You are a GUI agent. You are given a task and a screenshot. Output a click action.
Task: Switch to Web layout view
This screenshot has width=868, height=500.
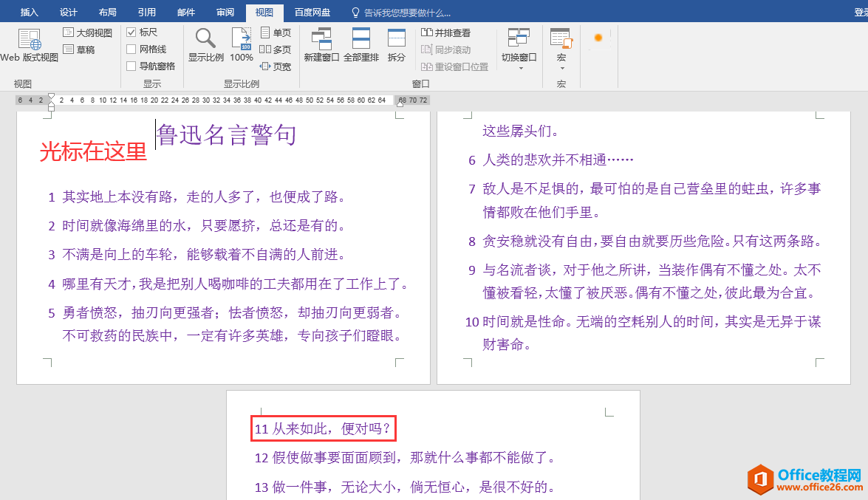pyautogui.click(x=29, y=45)
